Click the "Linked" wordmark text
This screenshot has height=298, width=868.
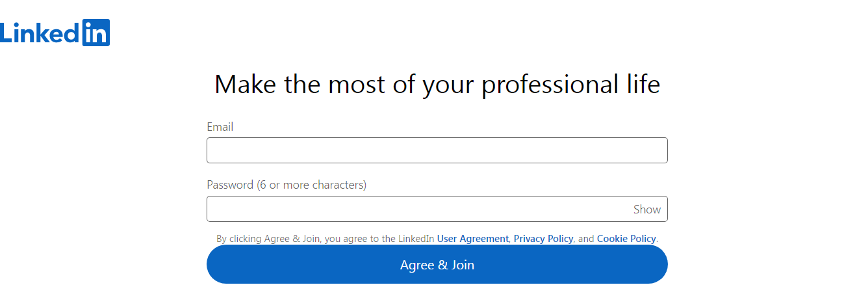tap(40, 33)
